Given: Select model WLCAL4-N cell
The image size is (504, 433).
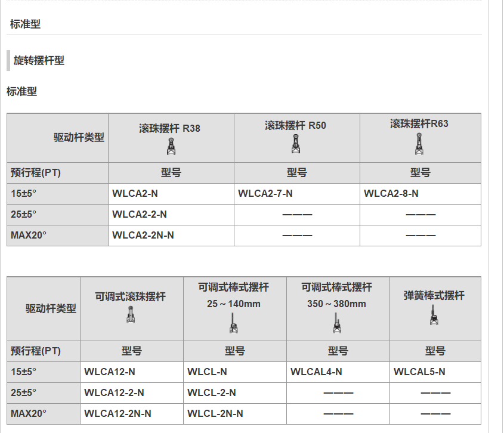Looking at the screenshot, I should tap(338, 372).
